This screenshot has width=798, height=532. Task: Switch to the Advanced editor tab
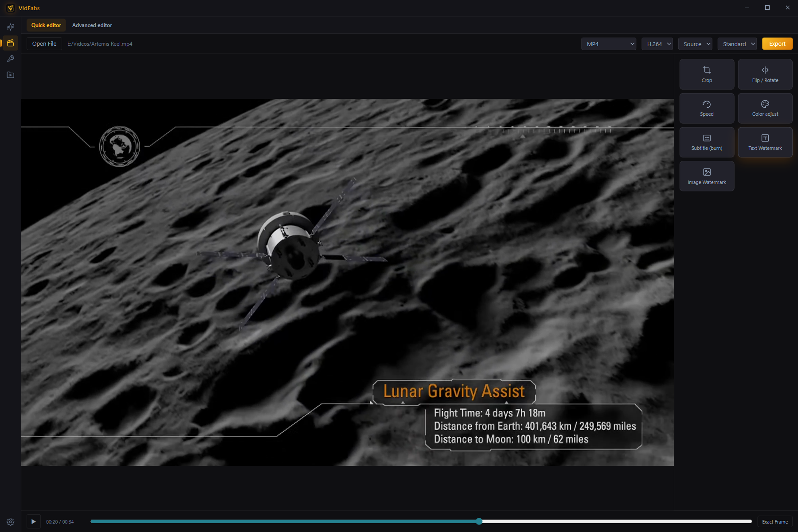pos(92,25)
